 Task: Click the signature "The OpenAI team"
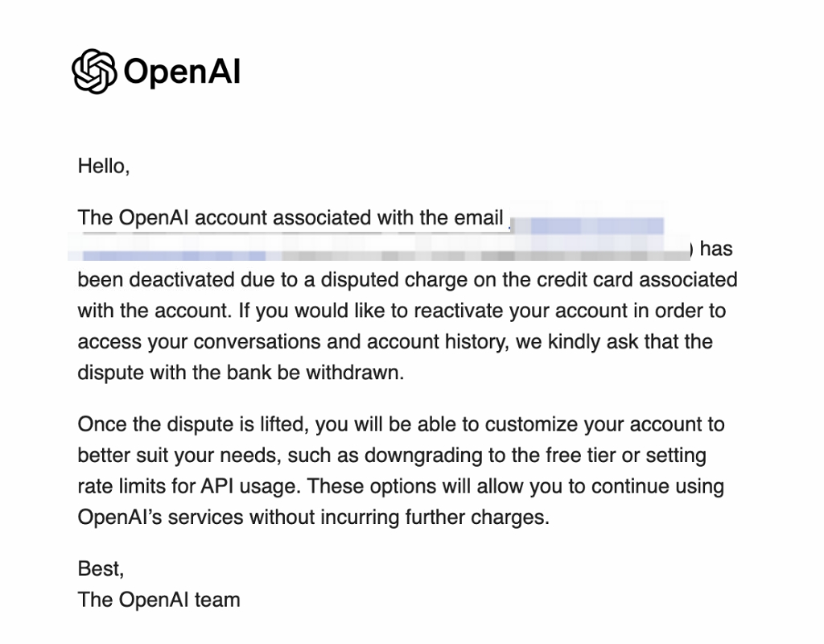159,600
